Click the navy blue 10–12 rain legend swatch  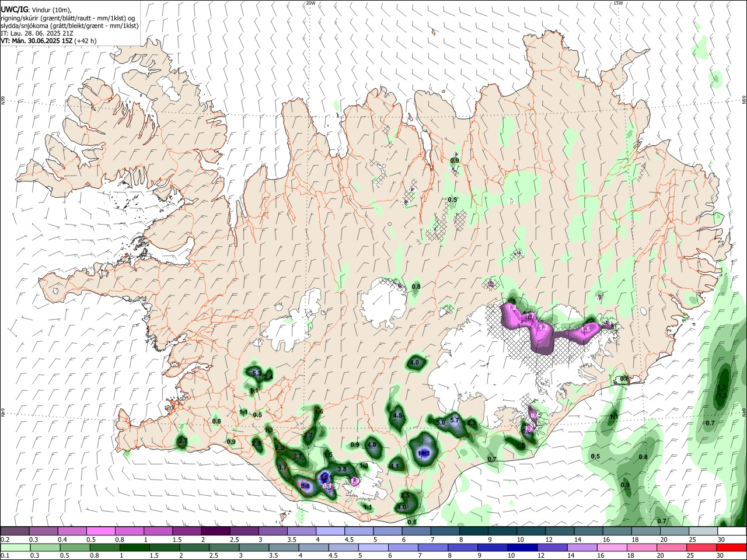522,547
